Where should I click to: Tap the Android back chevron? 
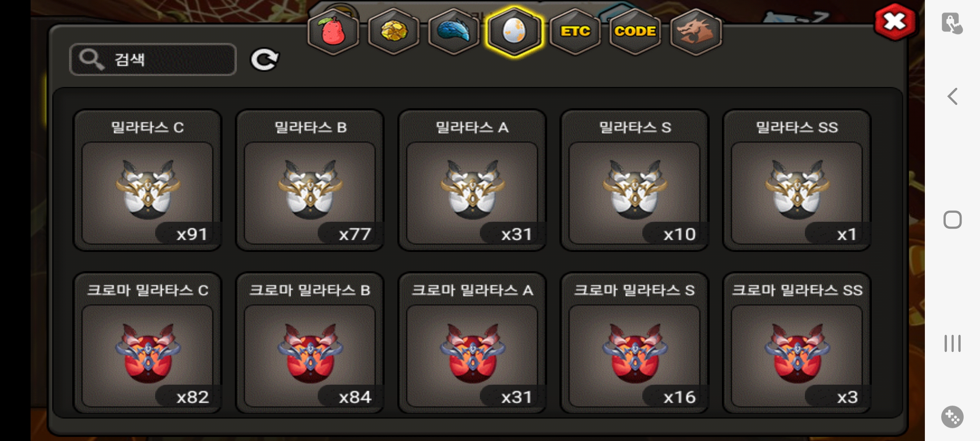click(952, 97)
